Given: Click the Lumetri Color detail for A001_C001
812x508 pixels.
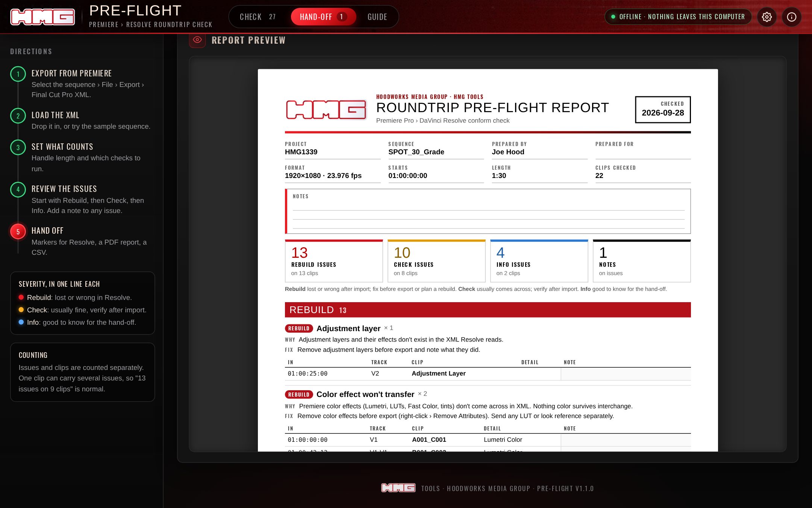Looking at the screenshot, I should tap(503, 440).
